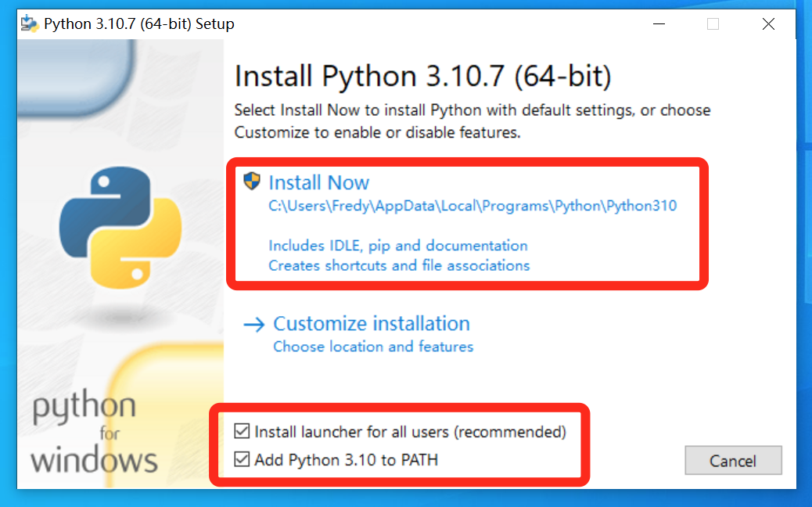
Task: Click the UAC shield icon beside Install Now
Action: 252,182
